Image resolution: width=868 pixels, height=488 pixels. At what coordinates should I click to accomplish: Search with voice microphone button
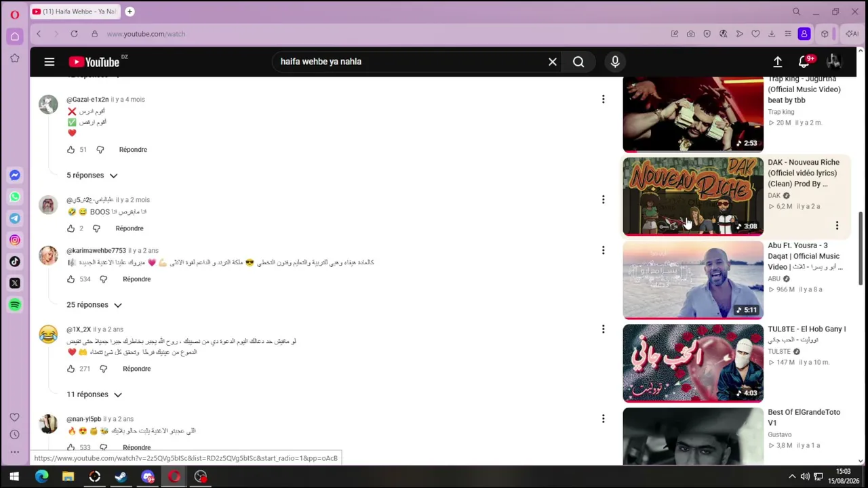tap(615, 62)
